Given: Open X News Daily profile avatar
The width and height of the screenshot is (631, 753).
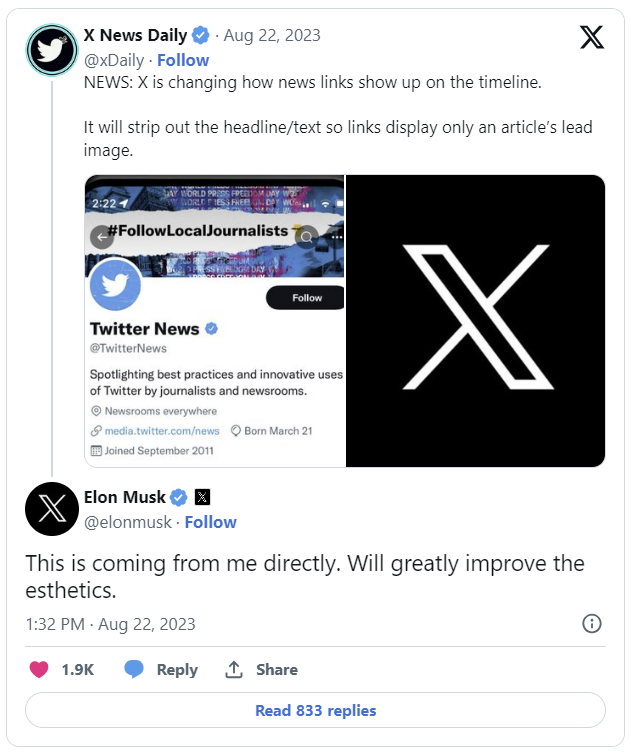Looking at the screenshot, I should coord(51,50).
